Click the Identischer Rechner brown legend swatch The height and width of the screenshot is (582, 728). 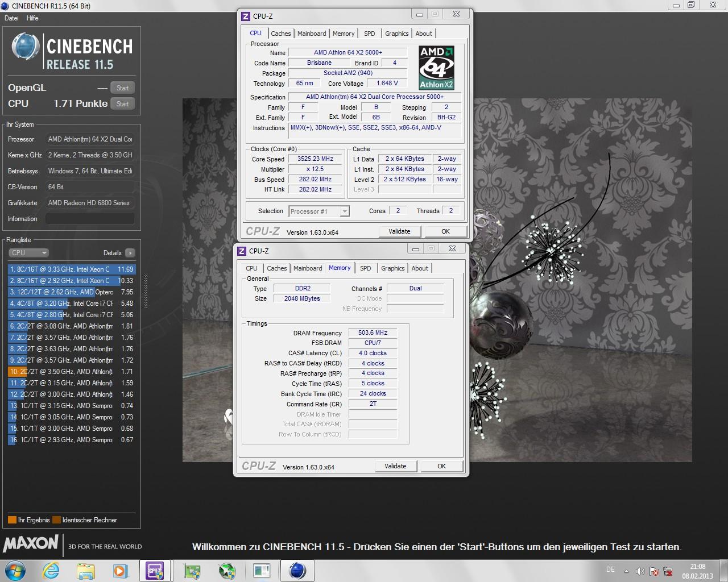point(56,520)
